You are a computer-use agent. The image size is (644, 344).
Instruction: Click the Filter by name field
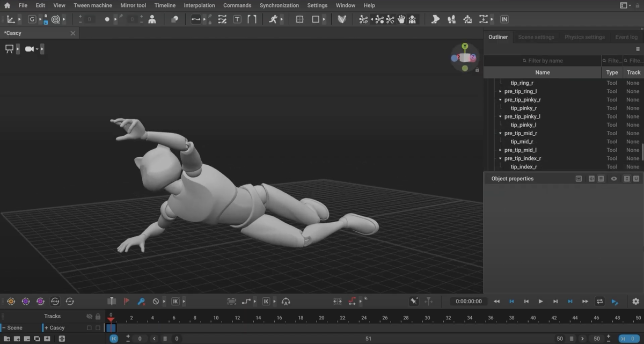tap(542, 60)
